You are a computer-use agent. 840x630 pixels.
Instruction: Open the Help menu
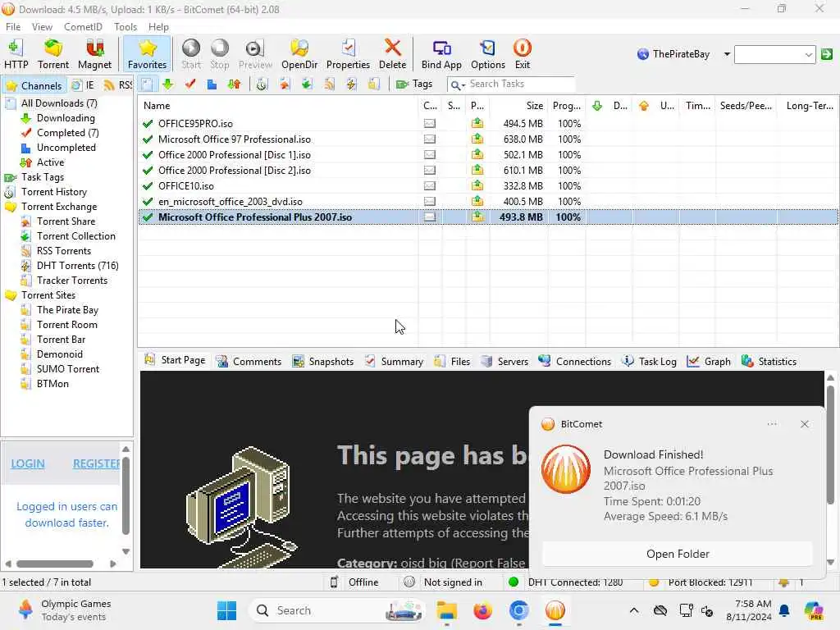pyautogui.click(x=158, y=27)
